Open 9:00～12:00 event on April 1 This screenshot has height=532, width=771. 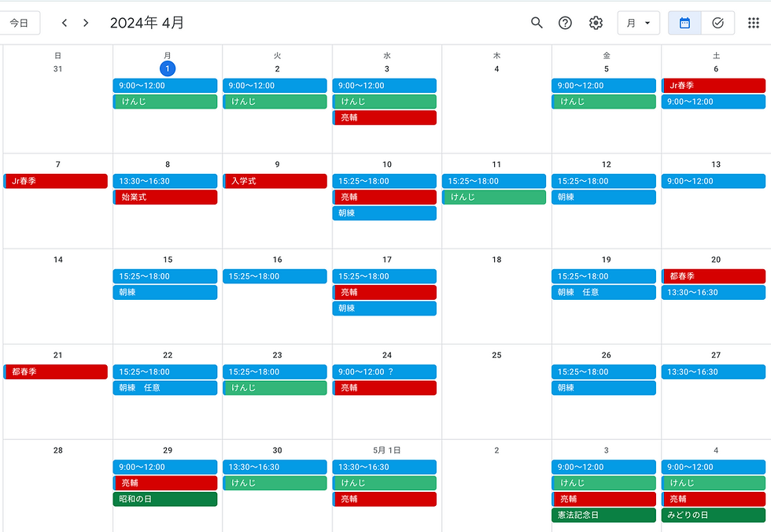pos(165,86)
